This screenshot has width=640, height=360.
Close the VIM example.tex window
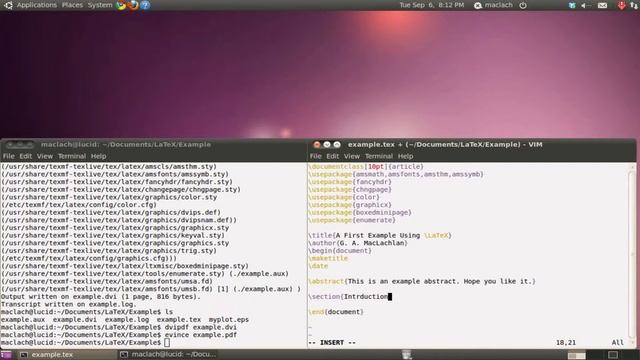pos(317,144)
